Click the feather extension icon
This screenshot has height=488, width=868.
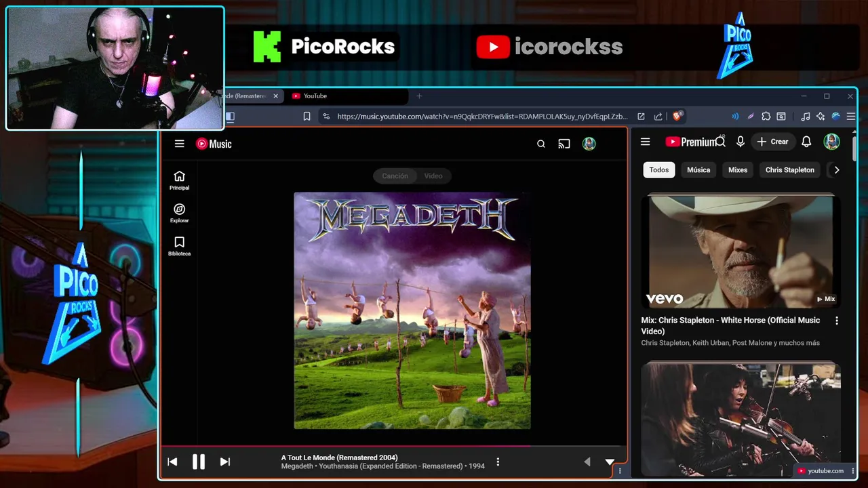click(751, 117)
